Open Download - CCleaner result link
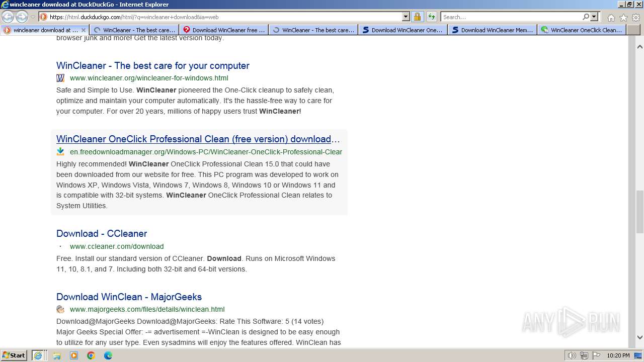Screen dimensions: 644x362 [102, 233]
